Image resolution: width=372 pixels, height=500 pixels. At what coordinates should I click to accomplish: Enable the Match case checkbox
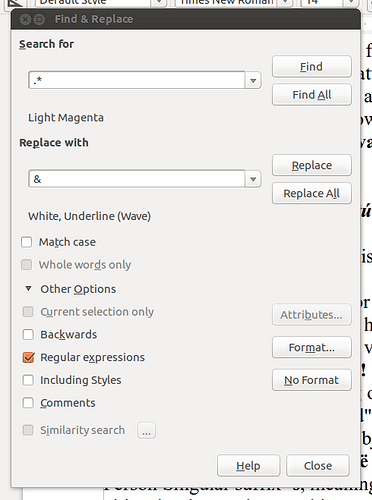point(27,242)
